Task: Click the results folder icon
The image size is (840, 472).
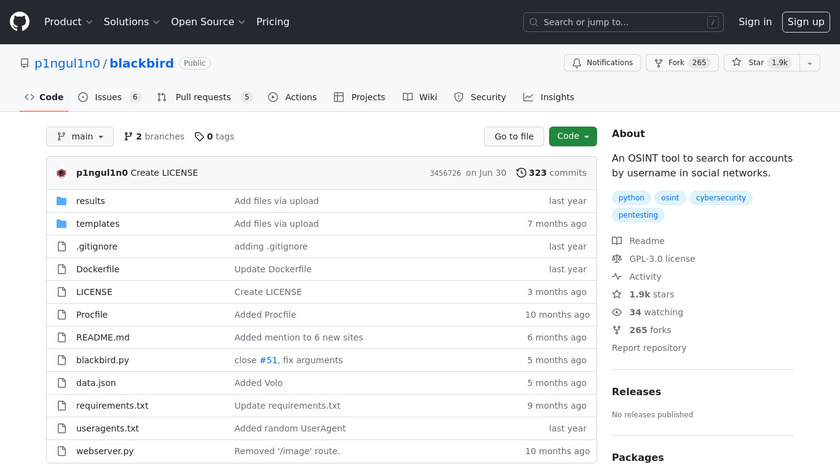Action: pyautogui.click(x=62, y=201)
